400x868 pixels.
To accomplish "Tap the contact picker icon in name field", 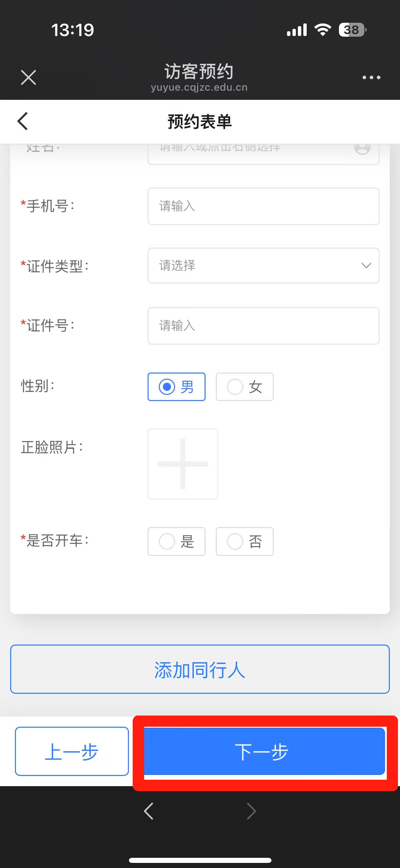I will (x=362, y=148).
